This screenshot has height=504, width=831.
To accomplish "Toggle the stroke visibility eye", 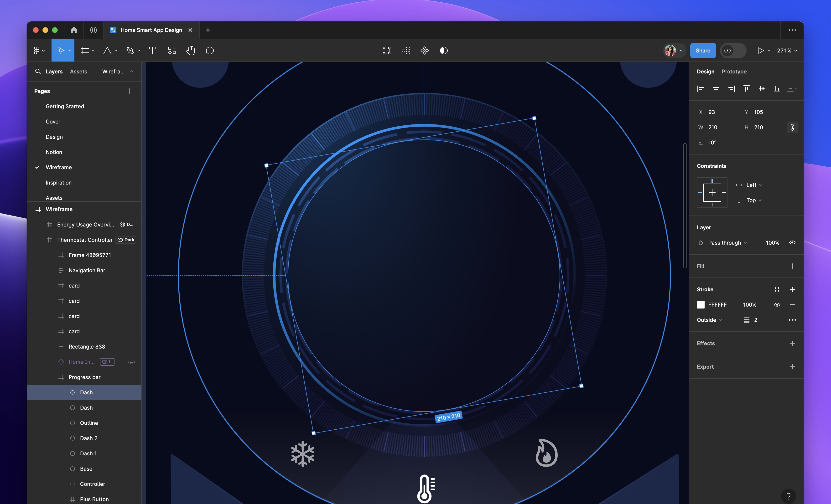I will pyautogui.click(x=777, y=304).
